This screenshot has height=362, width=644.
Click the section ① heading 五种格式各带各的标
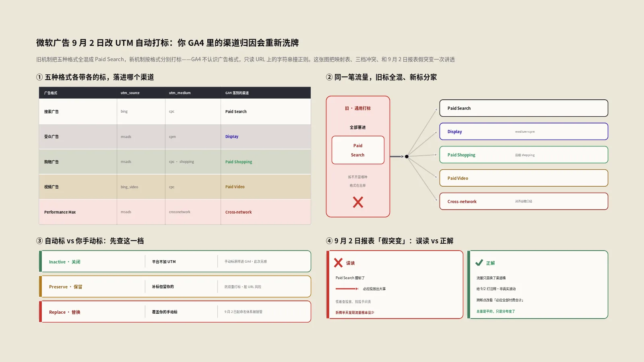coord(95,77)
